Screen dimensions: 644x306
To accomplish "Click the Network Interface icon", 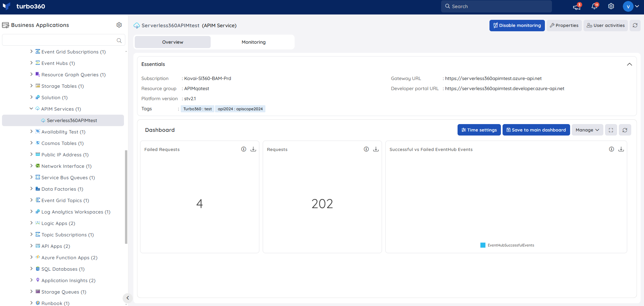I will click(38, 166).
